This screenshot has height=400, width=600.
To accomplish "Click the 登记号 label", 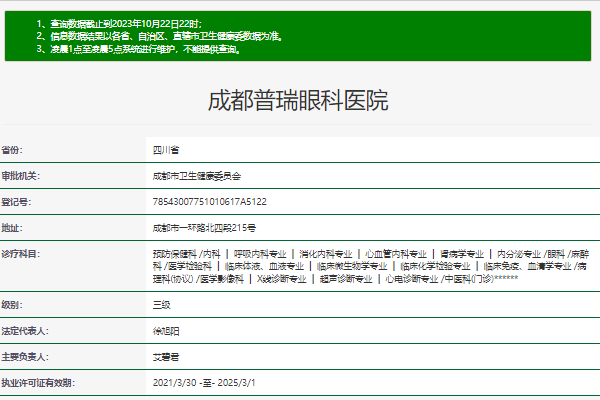I will coord(16,202).
